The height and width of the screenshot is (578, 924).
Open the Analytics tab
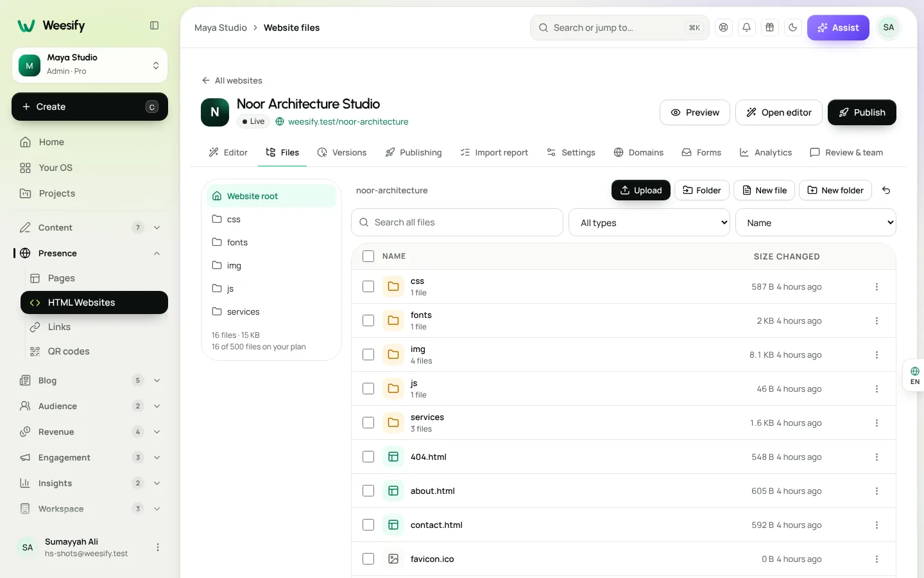[x=766, y=153]
